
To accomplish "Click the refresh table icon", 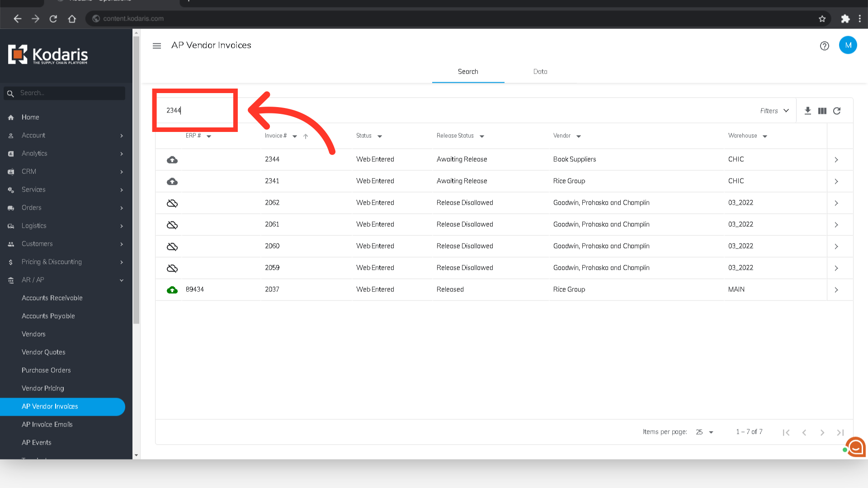I will [837, 111].
